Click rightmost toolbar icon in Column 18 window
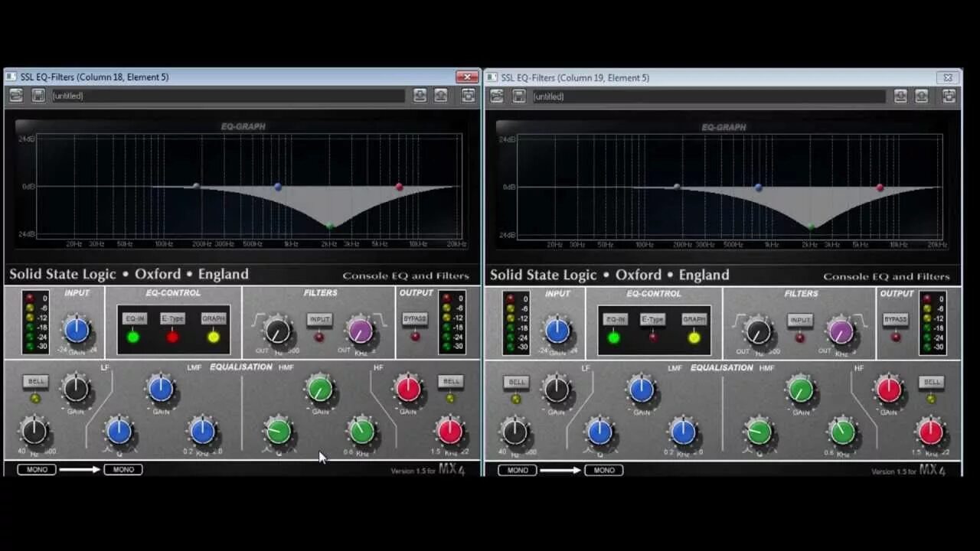Viewport: 980px width, 551px height. click(x=468, y=95)
